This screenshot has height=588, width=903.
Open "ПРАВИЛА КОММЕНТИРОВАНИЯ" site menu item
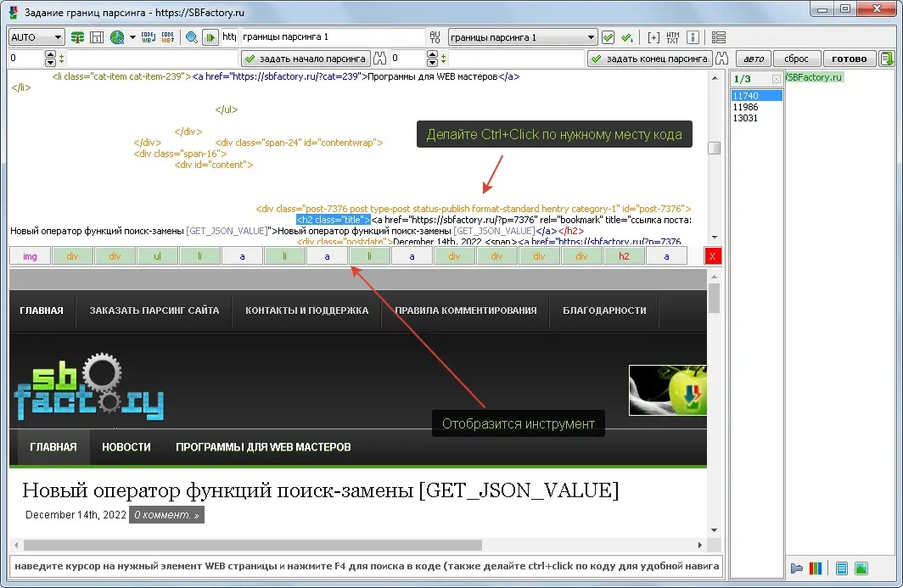(x=466, y=311)
